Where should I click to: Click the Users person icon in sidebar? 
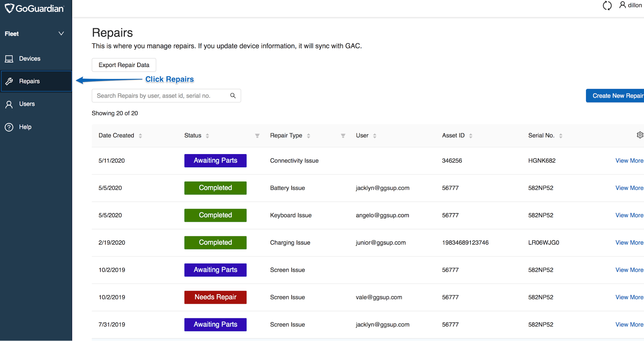coord(9,104)
